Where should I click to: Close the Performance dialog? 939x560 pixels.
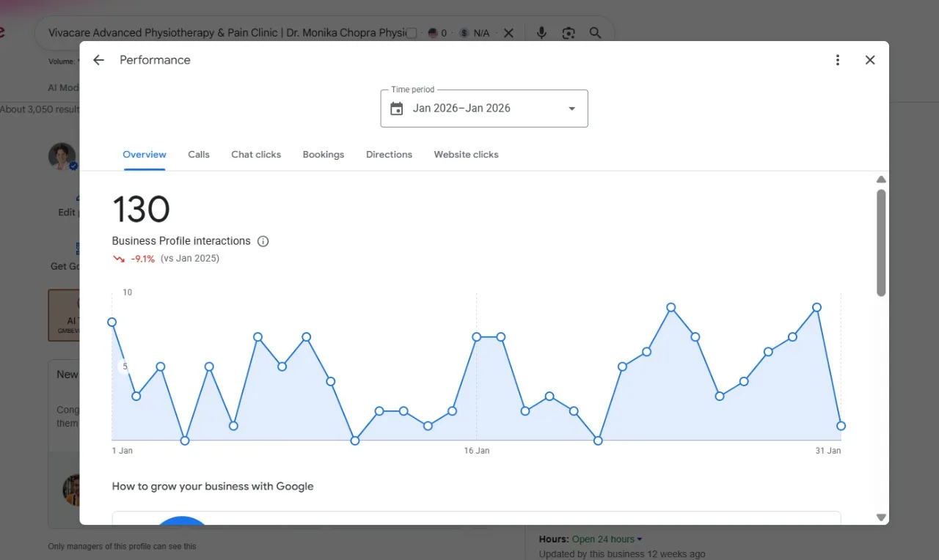point(870,60)
